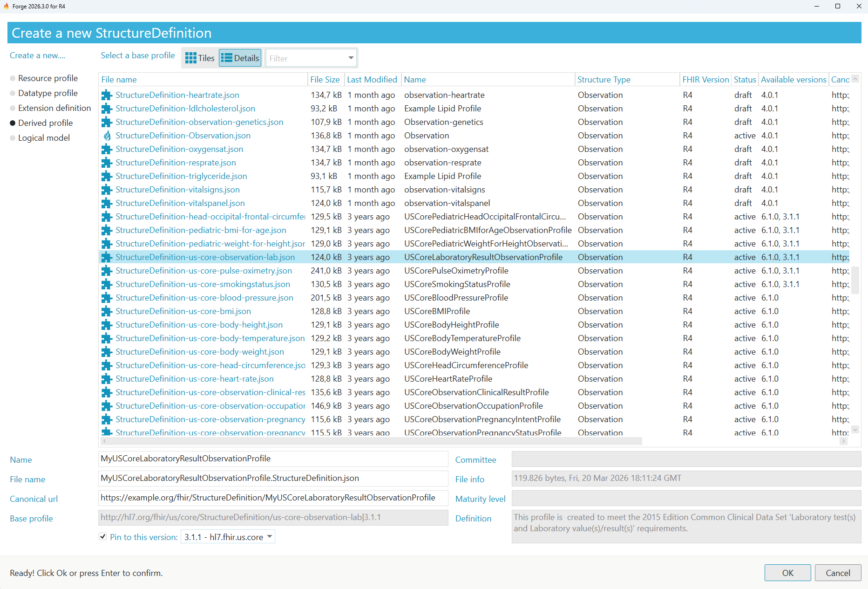Click puzzle icon of StructureDefinition-oxygensat.json
The image size is (868, 589).
[107, 149]
